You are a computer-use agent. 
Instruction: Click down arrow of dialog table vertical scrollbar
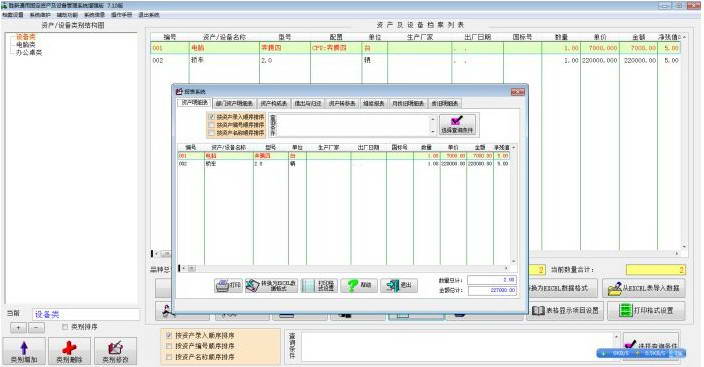[514, 261]
